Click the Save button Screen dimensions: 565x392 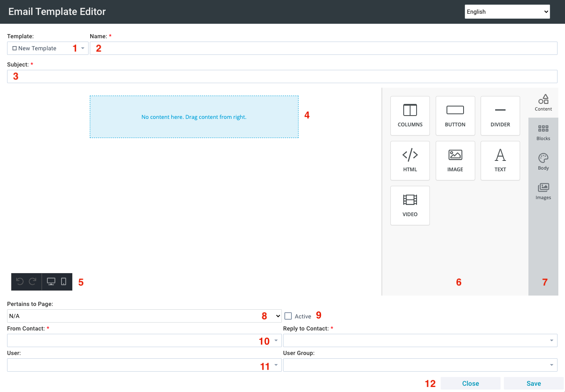pos(533,383)
